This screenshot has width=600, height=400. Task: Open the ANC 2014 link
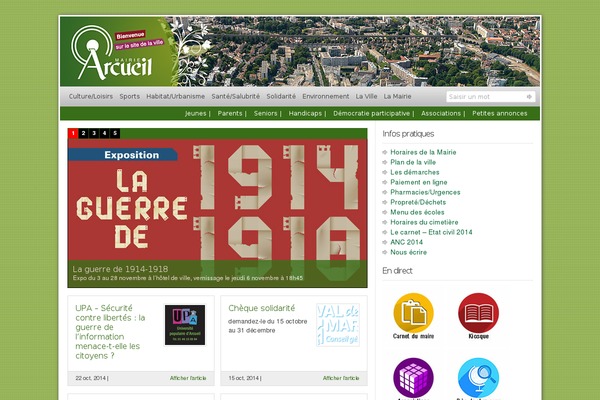click(406, 242)
